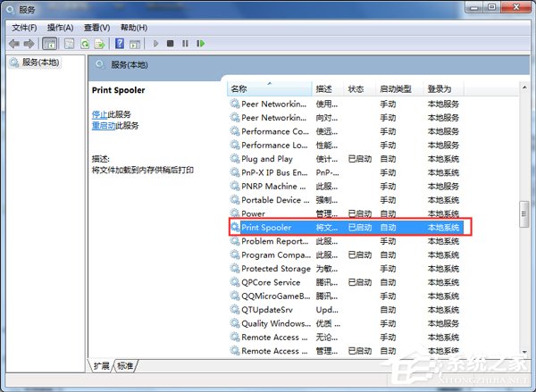This screenshot has width=536, height=392.
Task: Click the Back arrow in the toolbar
Action: tap(13, 43)
